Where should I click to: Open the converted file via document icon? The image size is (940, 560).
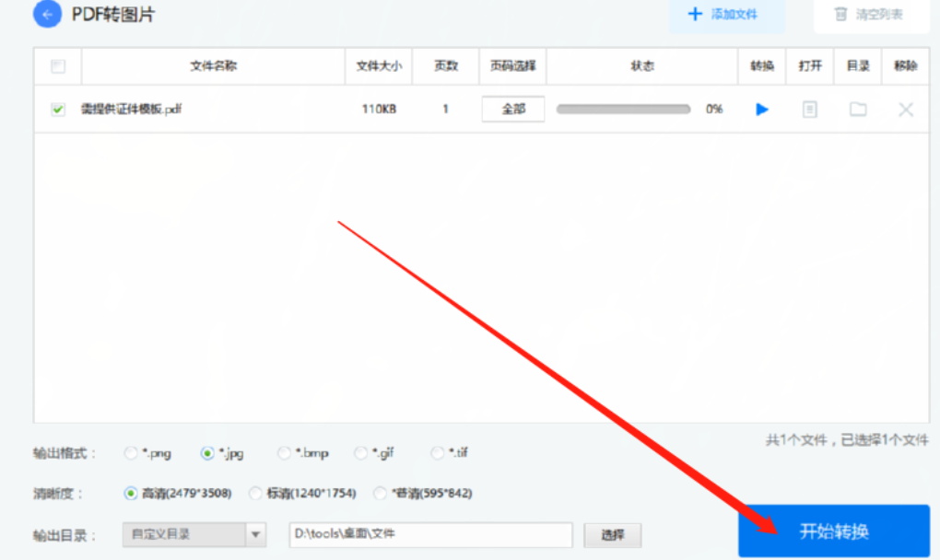click(x=809, y=109)
